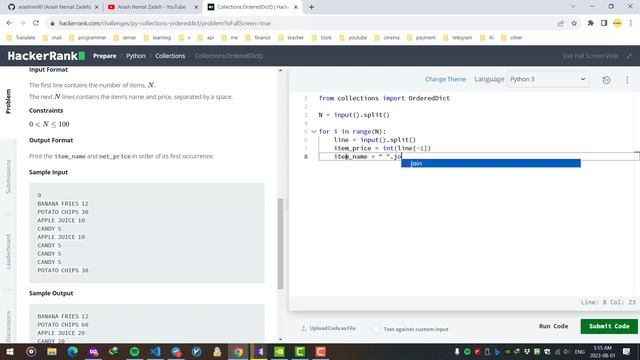Choose the join autocomplete suggestion
640x360 pixels.
tap(491, 163)
